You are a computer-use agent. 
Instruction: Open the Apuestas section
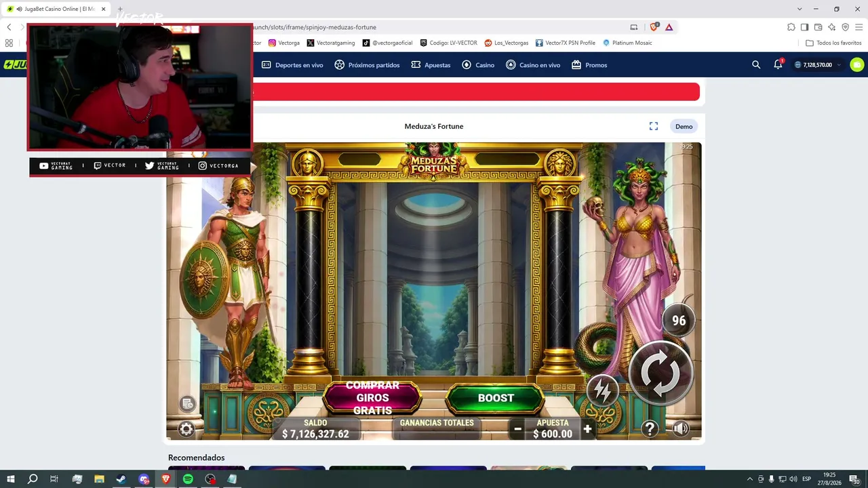431,65
